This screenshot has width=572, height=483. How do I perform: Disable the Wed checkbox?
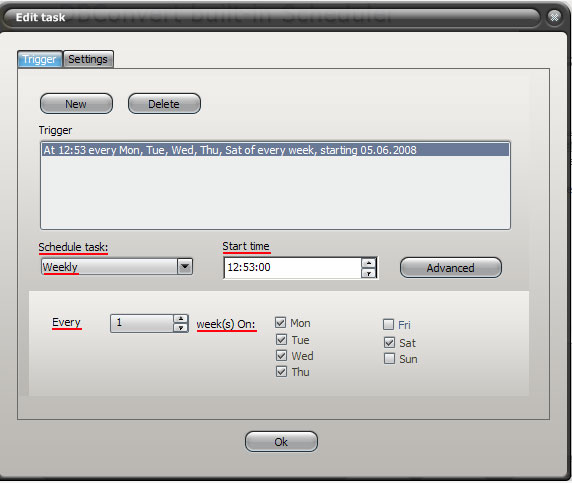click(281, 355)
